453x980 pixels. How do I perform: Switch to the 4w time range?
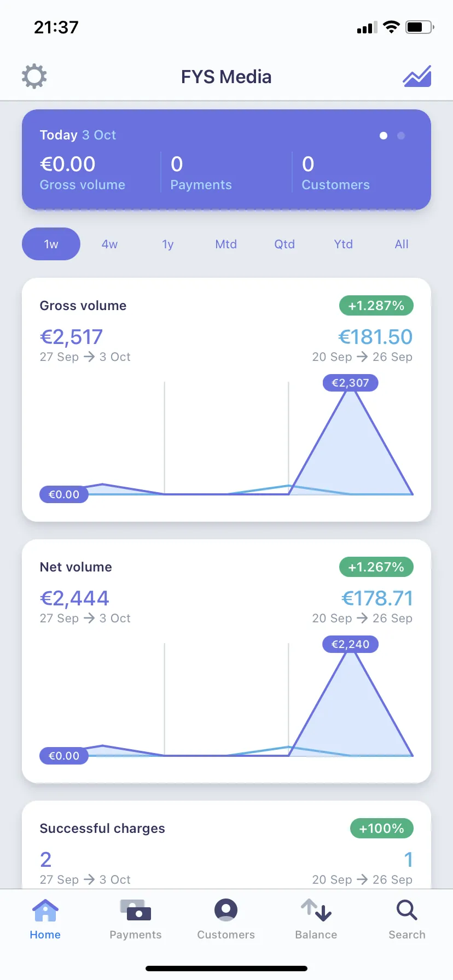[x=109, y=244]
